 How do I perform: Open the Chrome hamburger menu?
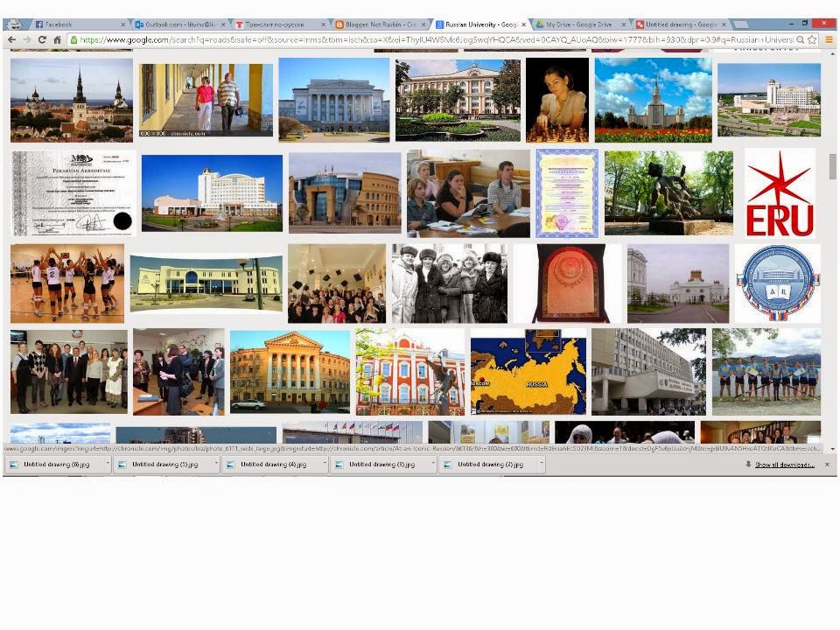pyautogui.click(x=829, y=40)
